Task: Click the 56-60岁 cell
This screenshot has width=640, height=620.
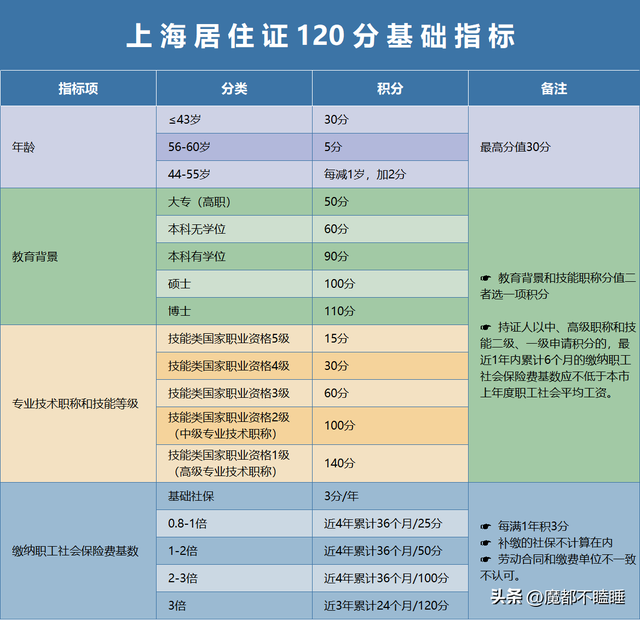Action: coord(234,147)
